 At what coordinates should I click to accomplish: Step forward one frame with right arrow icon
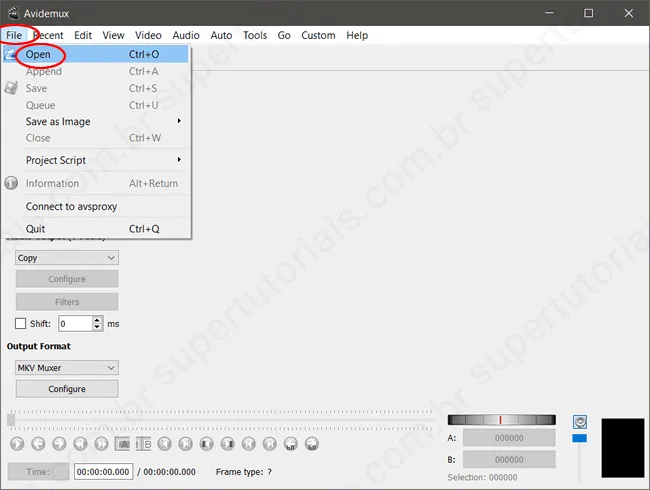[58, 443]
